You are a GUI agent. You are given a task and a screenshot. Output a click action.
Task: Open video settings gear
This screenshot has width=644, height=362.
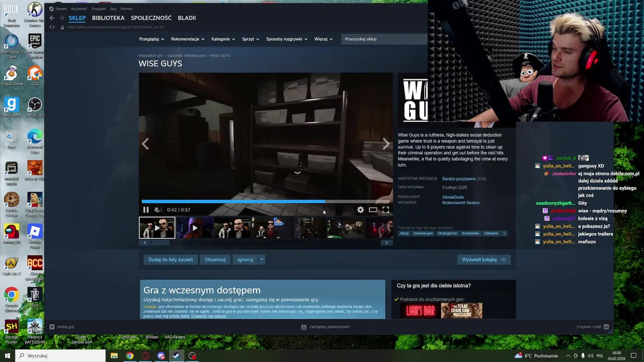[360, 210]
